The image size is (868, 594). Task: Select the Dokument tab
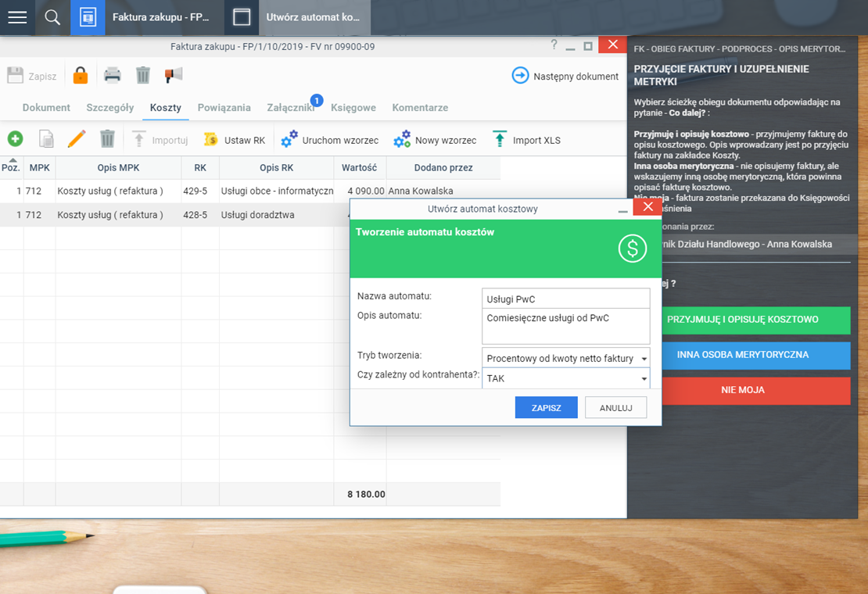point(46,108)
